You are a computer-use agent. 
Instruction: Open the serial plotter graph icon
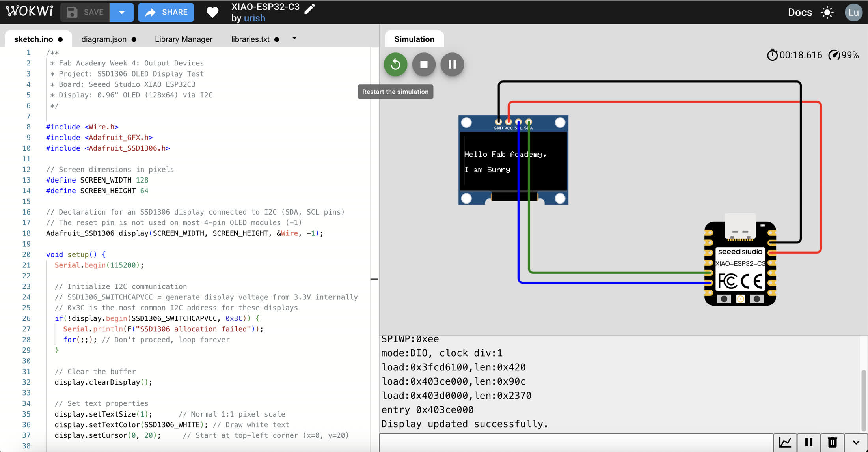(785, 443)
